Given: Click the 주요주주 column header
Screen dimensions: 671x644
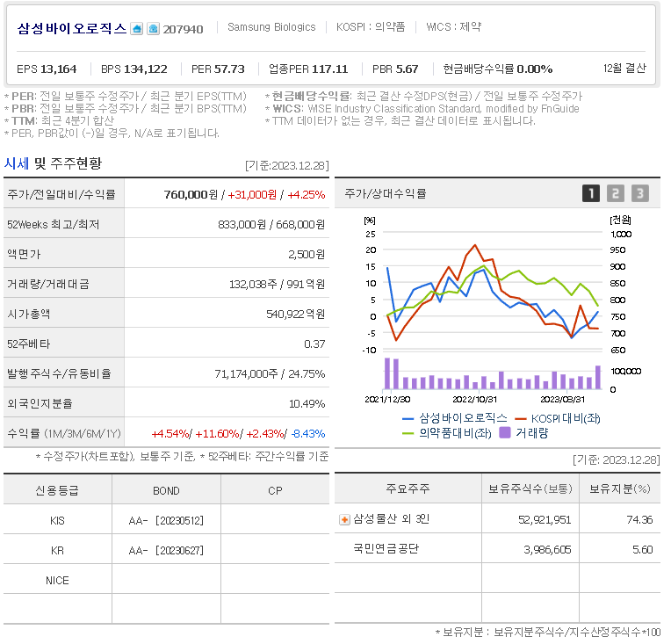Looking at the screenshot, I should pos(408,488).
